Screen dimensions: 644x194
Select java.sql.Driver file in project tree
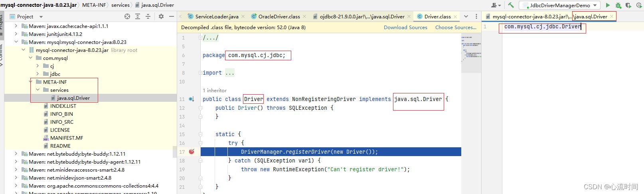pos(73,98)
